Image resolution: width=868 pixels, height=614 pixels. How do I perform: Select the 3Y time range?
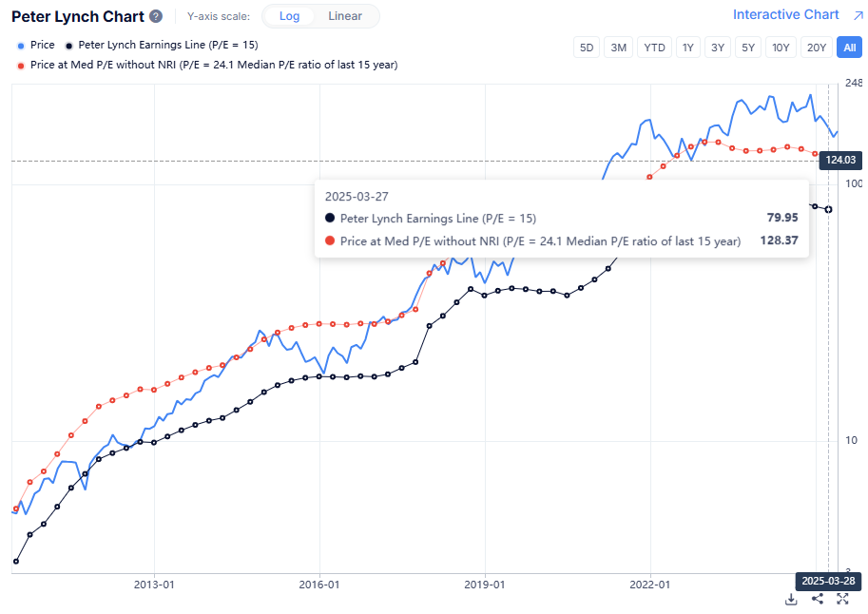click(x=718, y=48)
